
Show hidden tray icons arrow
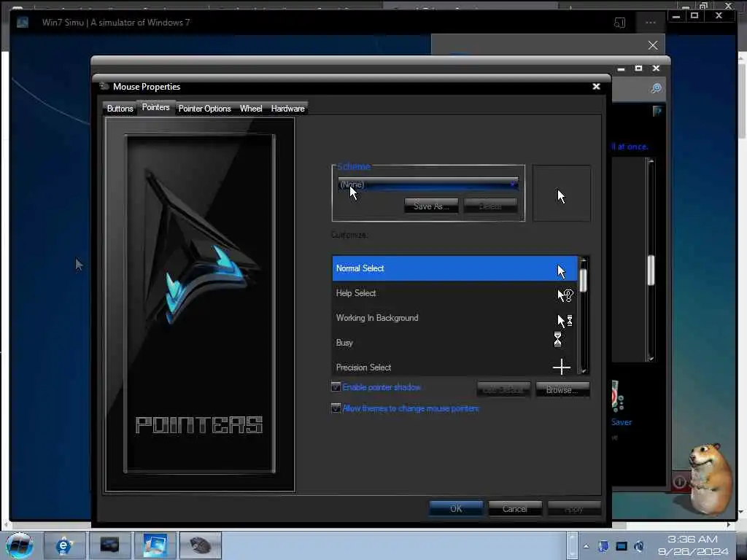tap(586, 546)
